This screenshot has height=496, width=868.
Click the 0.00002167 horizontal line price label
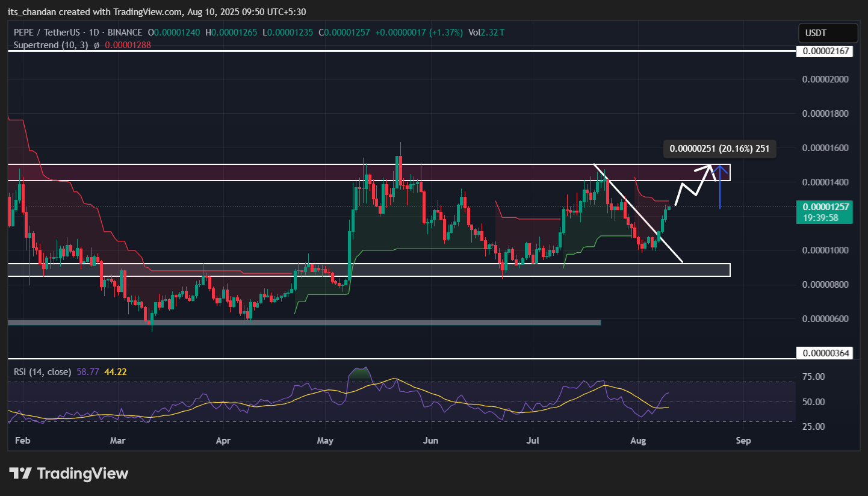click(x=825, y=51)
